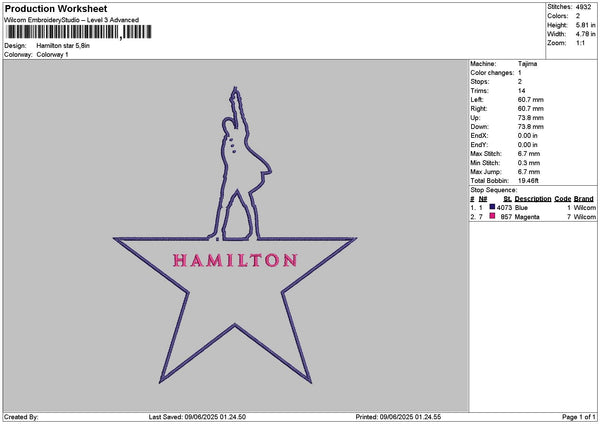Viewport: 600px width, 424px height.
Task: Click the Colors count "2" in the header
Action: tap(578, 16)
